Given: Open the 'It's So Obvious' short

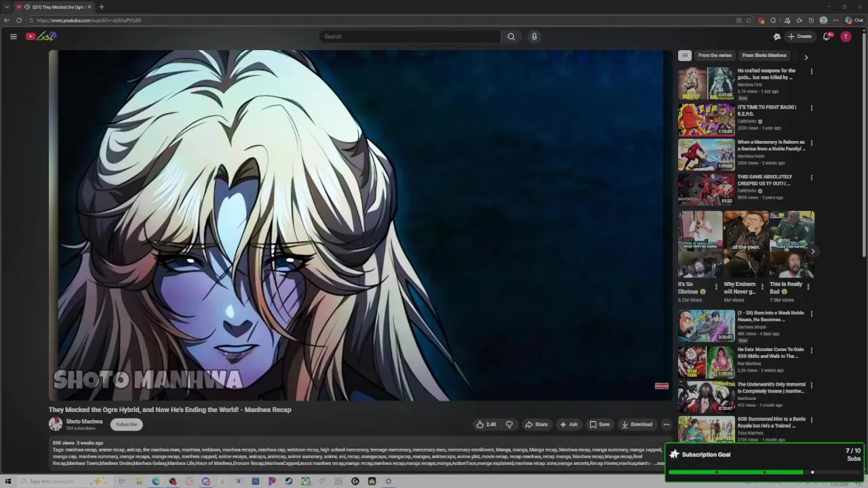Looking at the screenshot, I should click(x=700, y=245).
